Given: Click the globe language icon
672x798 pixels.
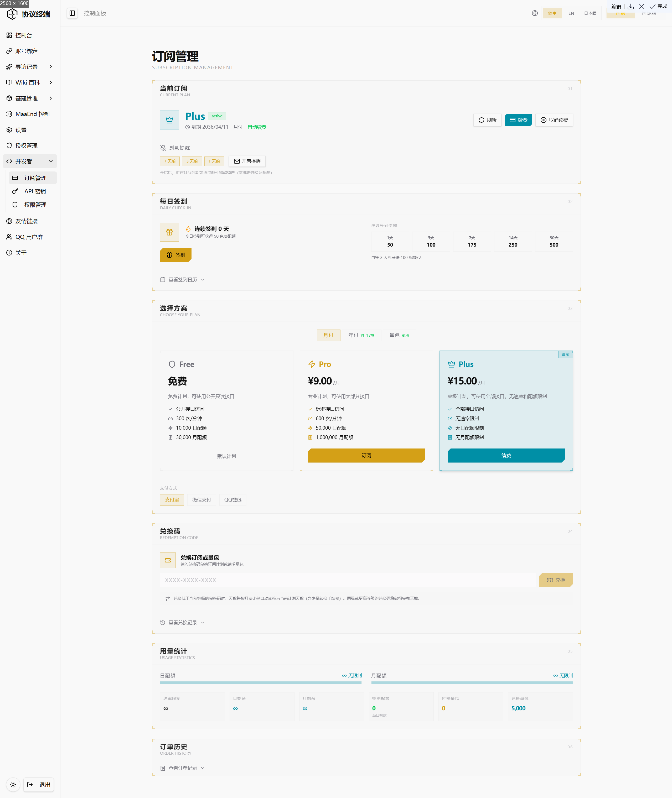Looking at the screenshot, I should click(x=535, y=13).
